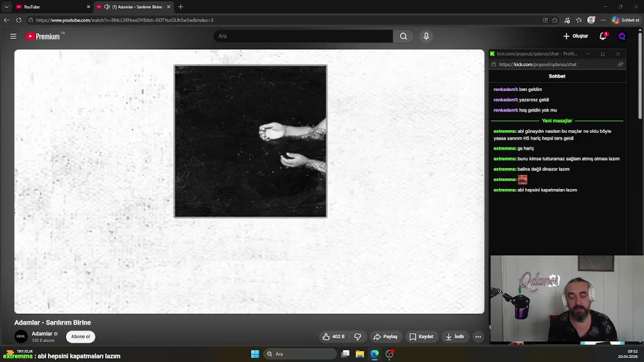Screen dimensions: 644x362
Task: Open the browser profile avatar
Action: tap(591, 20)
